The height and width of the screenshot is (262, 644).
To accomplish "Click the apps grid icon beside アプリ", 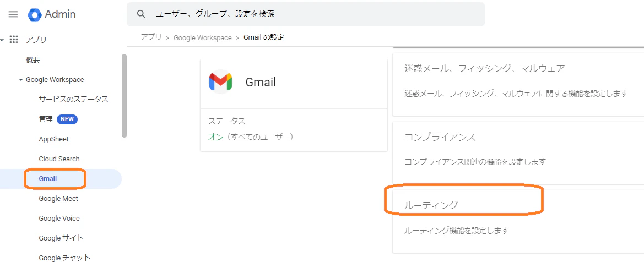I will click(14, 40).
